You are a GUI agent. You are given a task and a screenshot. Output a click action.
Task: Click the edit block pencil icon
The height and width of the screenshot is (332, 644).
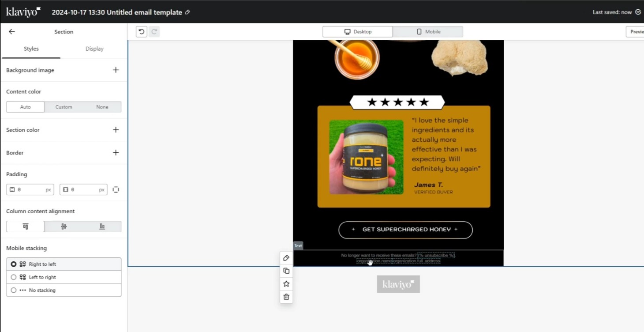click(x=286, y=258)
